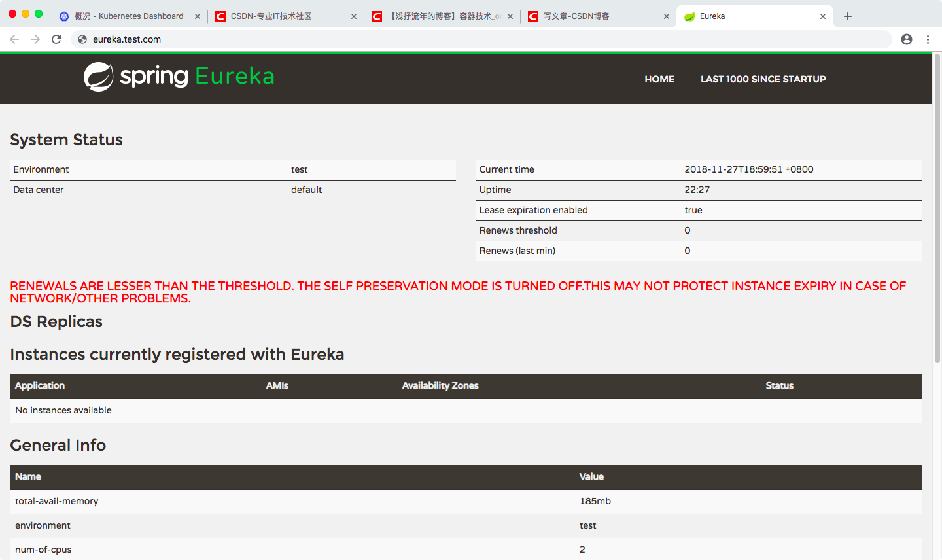Viewport: 942px width, 560px height.
Task: Switch to 浅抒流年的博客 容器技术 tab
Action: (x=442, y=16)
